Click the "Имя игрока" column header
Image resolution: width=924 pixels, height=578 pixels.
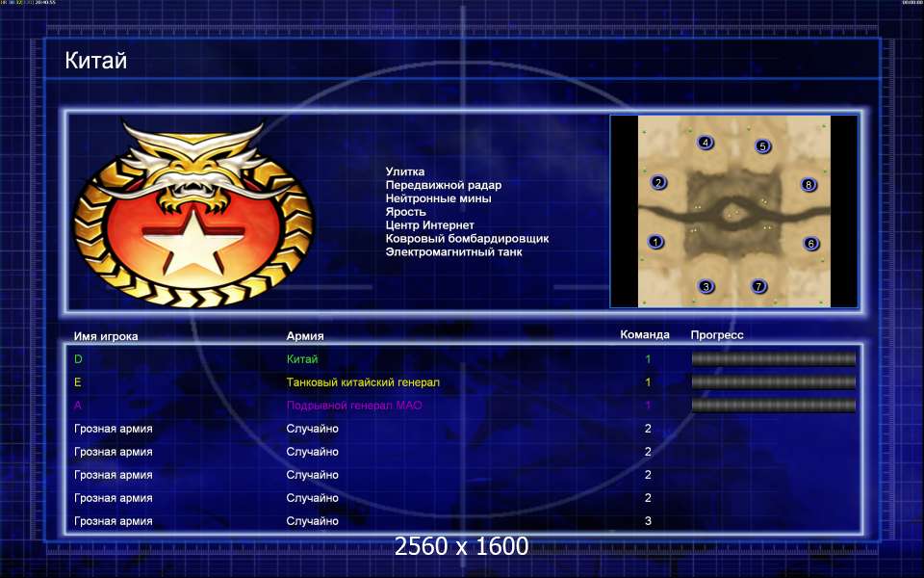tap(106, 336)
